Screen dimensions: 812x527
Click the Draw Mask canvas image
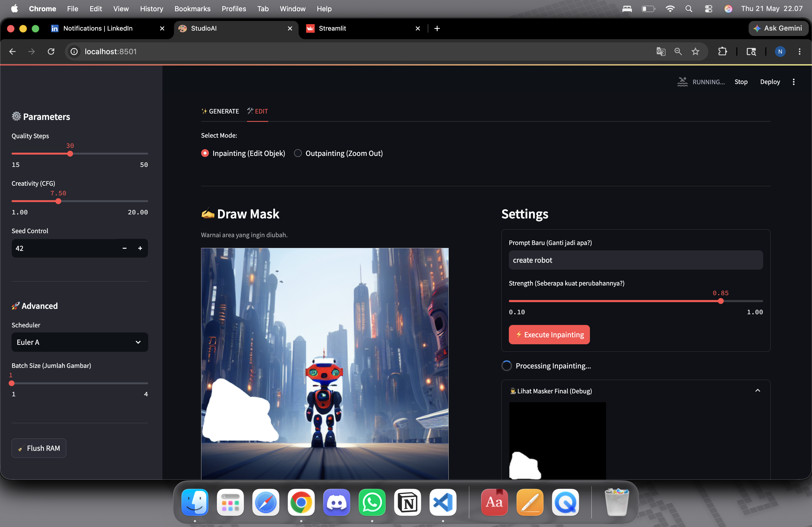324,363
